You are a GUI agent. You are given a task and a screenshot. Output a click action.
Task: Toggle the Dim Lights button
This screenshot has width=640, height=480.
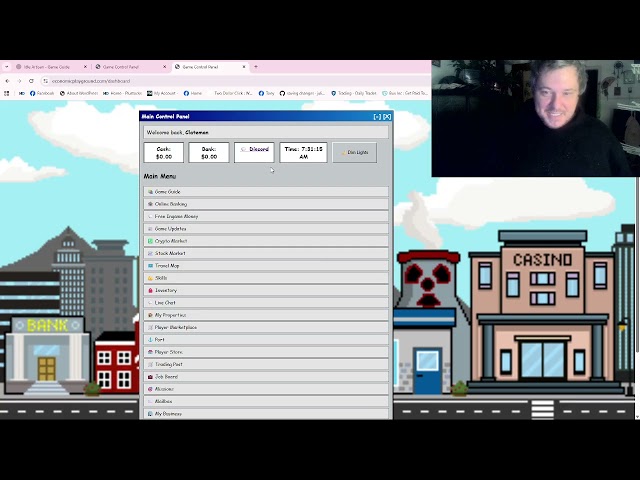coord(354,152)
